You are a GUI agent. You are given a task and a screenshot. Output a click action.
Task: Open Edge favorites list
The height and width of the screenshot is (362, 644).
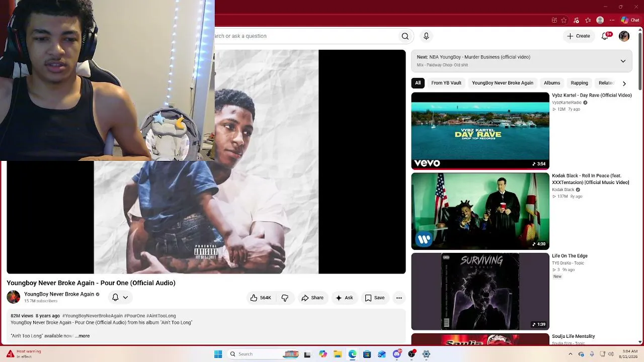point(588,20)
